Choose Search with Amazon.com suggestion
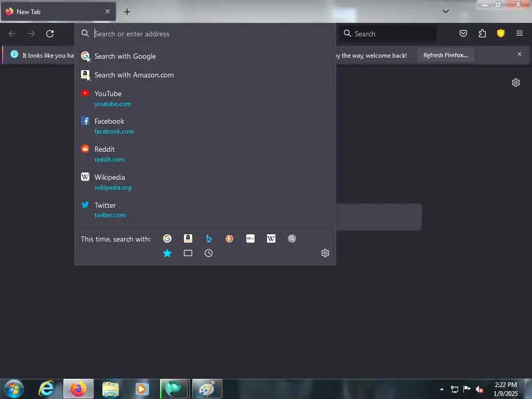532x399 pixels. tap(205, 75)
